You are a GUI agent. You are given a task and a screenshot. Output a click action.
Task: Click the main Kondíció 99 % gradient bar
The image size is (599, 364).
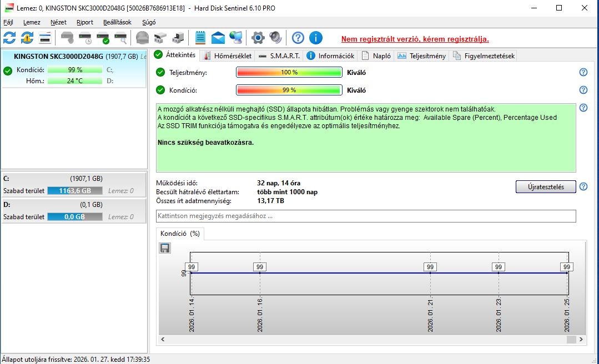point(289,90)
